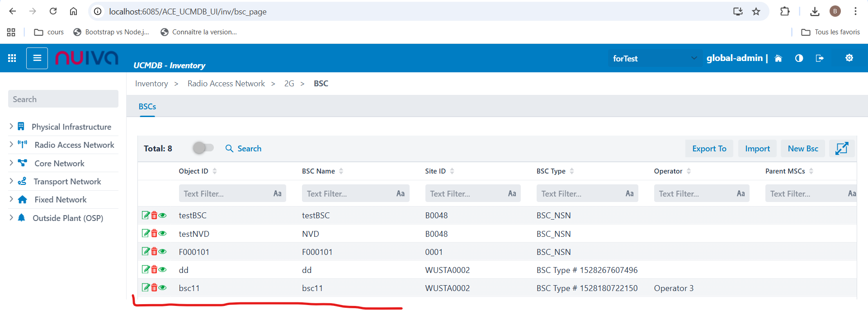The height and width of the screenshot is (310, 868).
Task: Expand Physical Infrastructure tree item
Action: (x=11, y=127)
